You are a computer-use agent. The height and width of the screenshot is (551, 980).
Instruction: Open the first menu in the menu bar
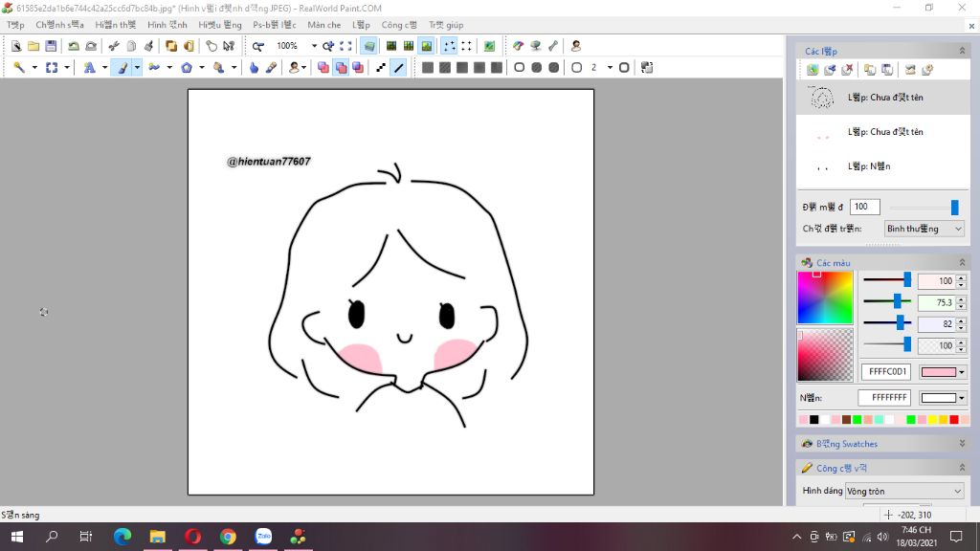pos(15,25)
